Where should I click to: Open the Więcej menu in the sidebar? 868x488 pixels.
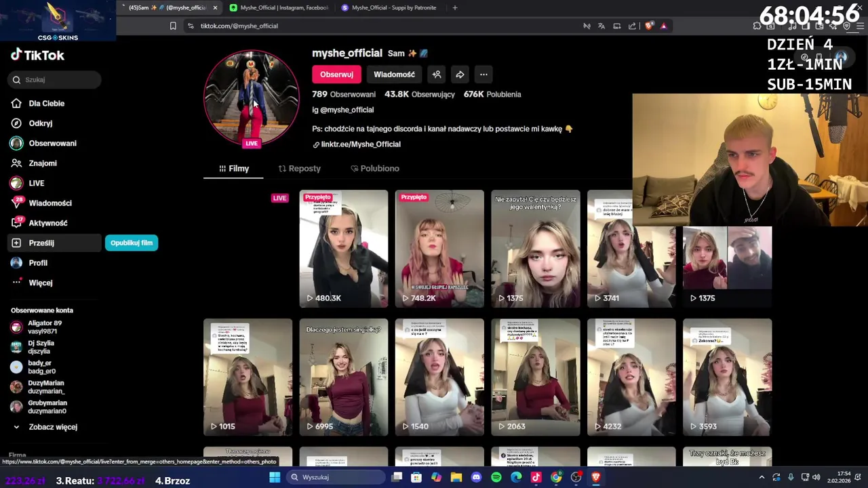coord(32,283)
